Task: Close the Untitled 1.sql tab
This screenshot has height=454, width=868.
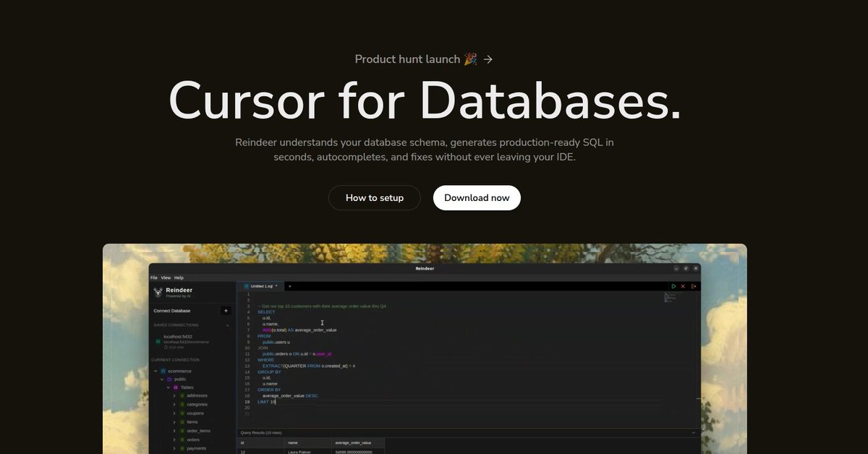Action: 276,286
